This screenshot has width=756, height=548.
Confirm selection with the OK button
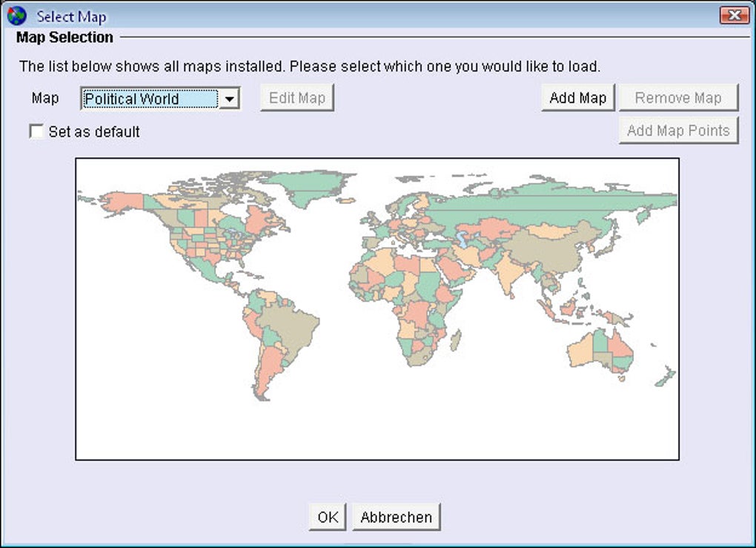click(327, 517)
